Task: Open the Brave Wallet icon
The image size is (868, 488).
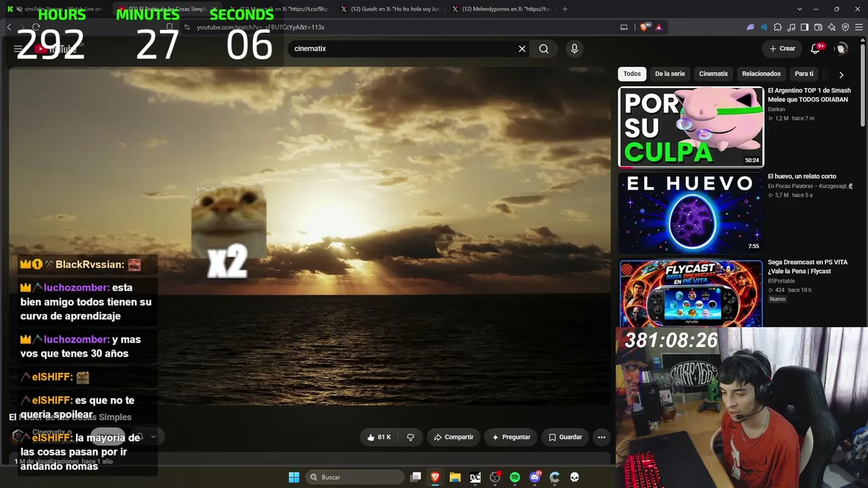Action: tap(818, 27)
